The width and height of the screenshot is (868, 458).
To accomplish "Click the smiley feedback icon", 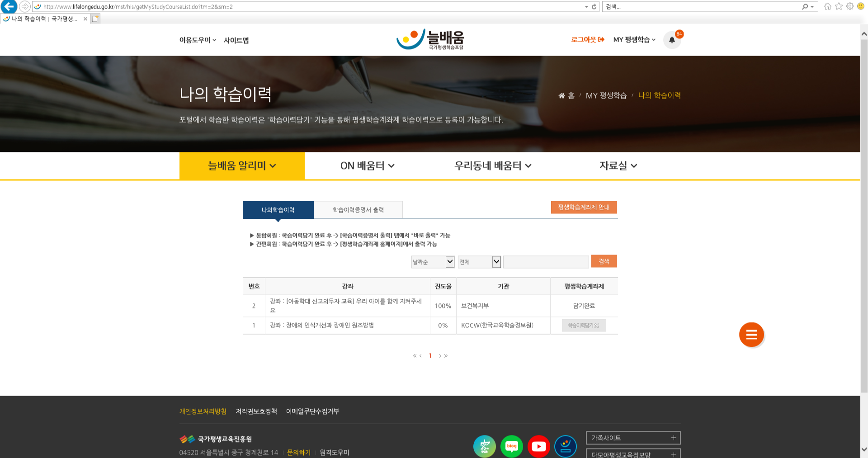I will (x=861, y=6).
